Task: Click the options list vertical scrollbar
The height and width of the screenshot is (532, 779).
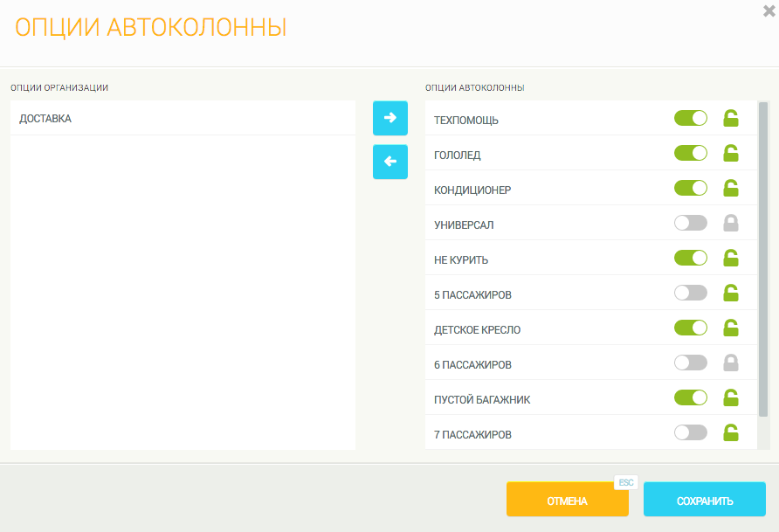Action: (x=763, y=262)
